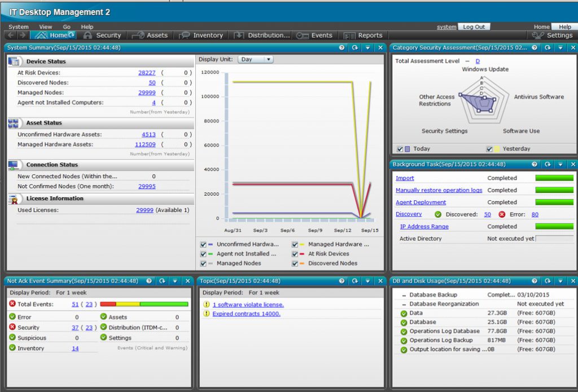Open Not Ack Event Summary menu arrow
Image resolution: width=578 pixels, height=392 pixels.
pyautogui.click(x=175, y=281)
